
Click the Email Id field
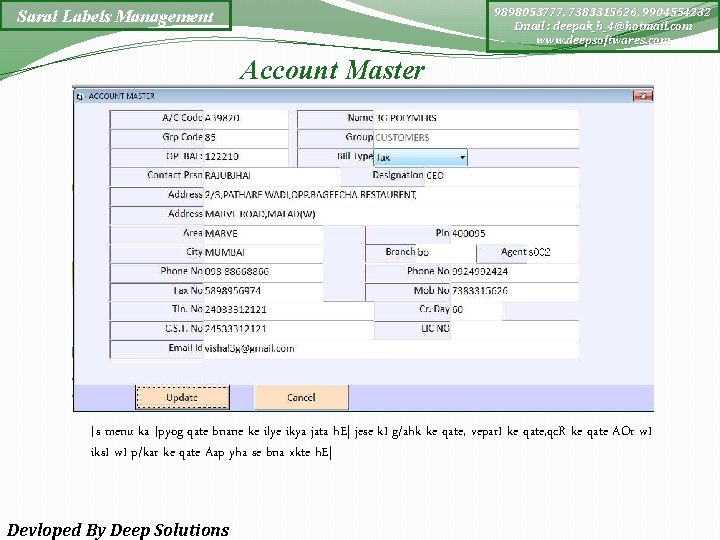click(x=391, y=349)
